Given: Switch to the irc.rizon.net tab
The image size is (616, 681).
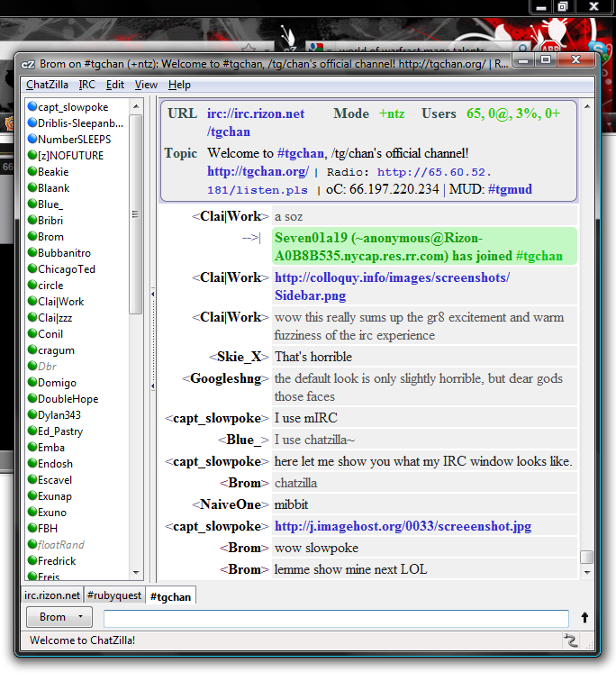Looking at the screenshot, I should [x=51, y=595].
